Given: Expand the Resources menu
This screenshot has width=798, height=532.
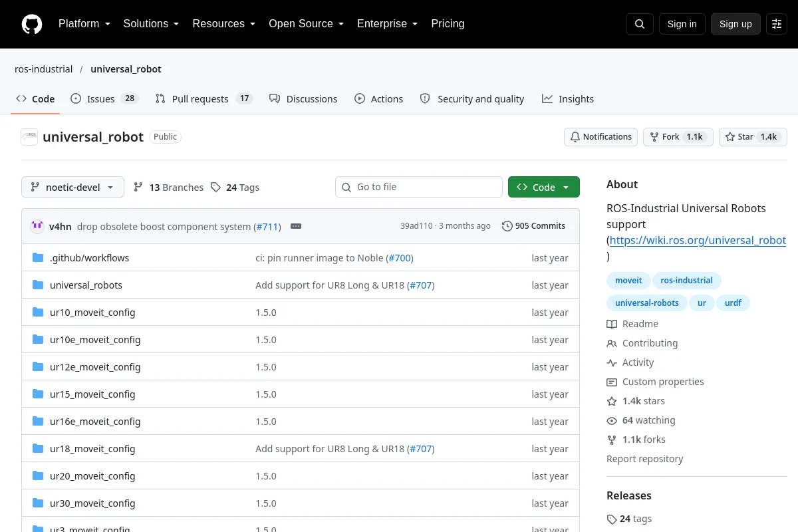Looking at the screenshot, I should 224,24.
